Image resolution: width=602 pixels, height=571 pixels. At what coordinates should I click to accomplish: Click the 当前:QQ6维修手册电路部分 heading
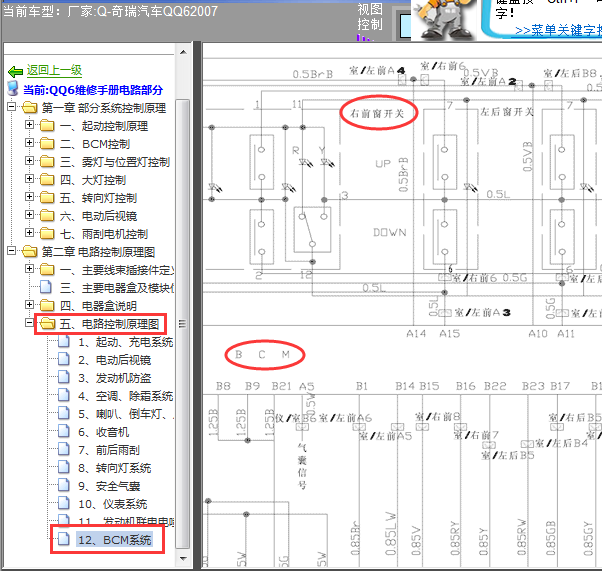93,90
